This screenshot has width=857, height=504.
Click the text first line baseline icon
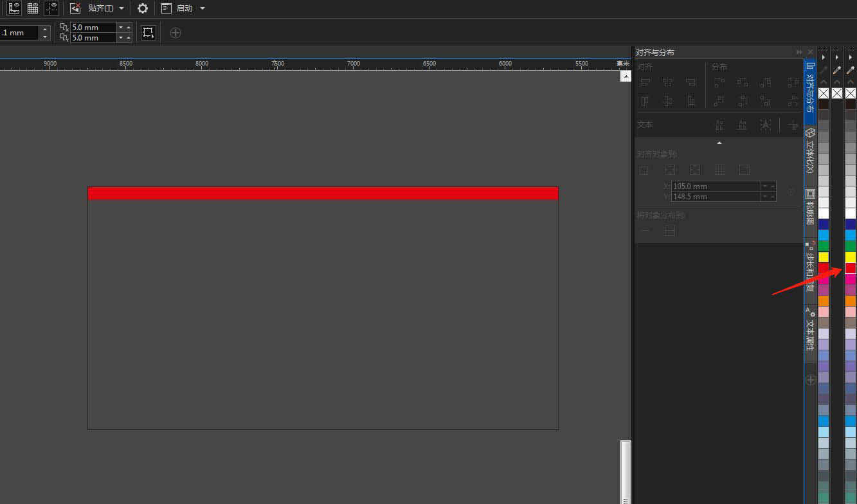pos(719,125)
